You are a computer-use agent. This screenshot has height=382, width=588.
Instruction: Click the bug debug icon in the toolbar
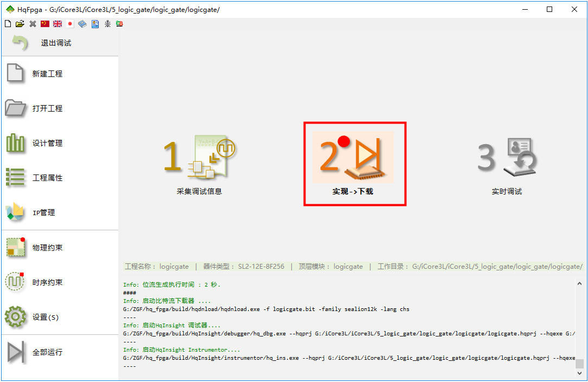coord(107,24)
